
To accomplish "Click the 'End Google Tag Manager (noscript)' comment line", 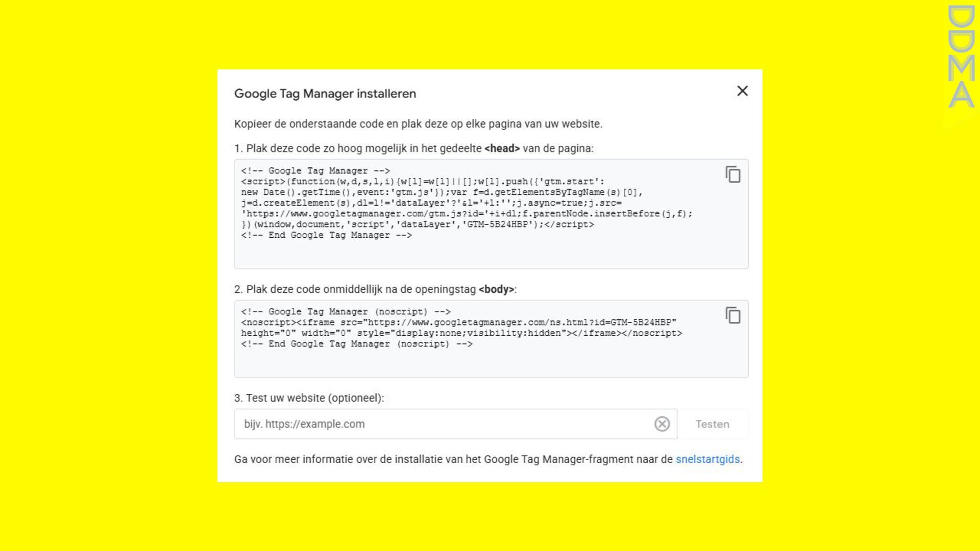I will [x=357, y=344].
